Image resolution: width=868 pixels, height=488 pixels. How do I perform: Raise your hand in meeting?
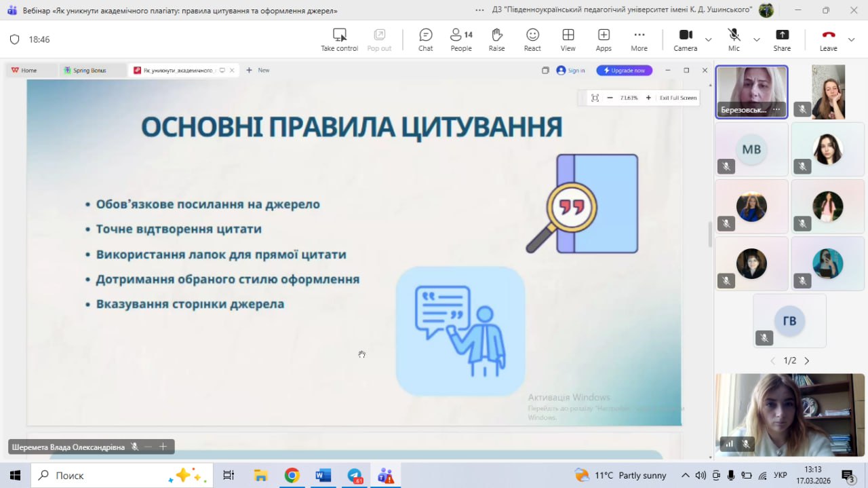pyautogui.click(x=496, y=39)
